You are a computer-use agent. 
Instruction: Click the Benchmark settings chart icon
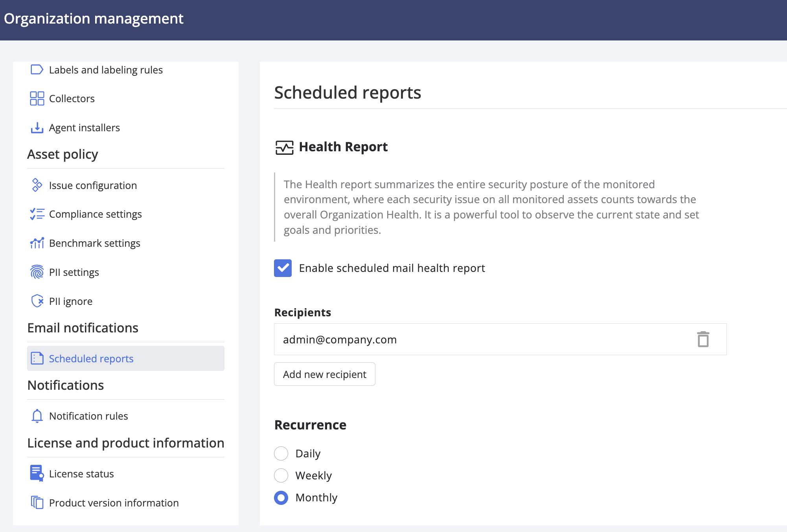click(x=37, y=243)
